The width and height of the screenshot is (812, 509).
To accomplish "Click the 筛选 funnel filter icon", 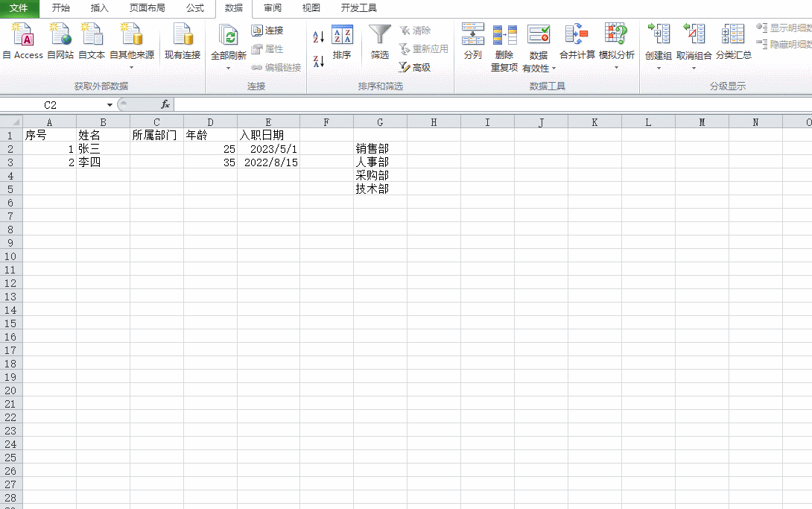I will point(380,36).
